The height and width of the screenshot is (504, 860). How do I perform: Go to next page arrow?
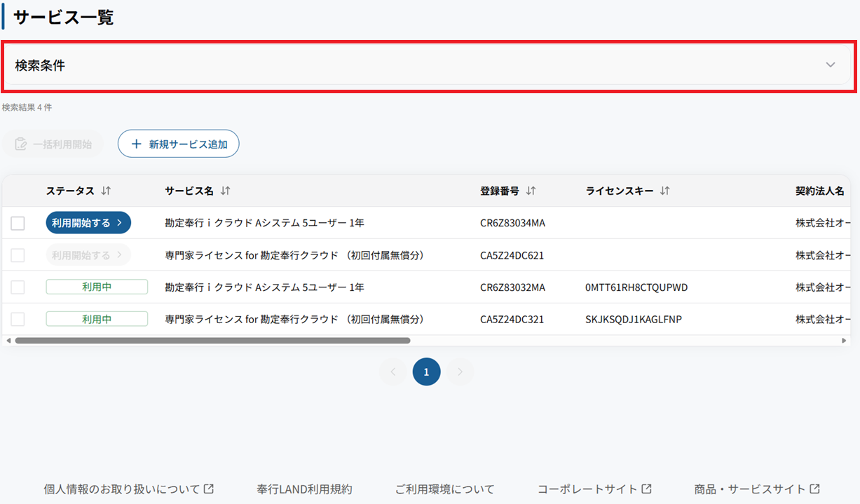click(460, 372)
